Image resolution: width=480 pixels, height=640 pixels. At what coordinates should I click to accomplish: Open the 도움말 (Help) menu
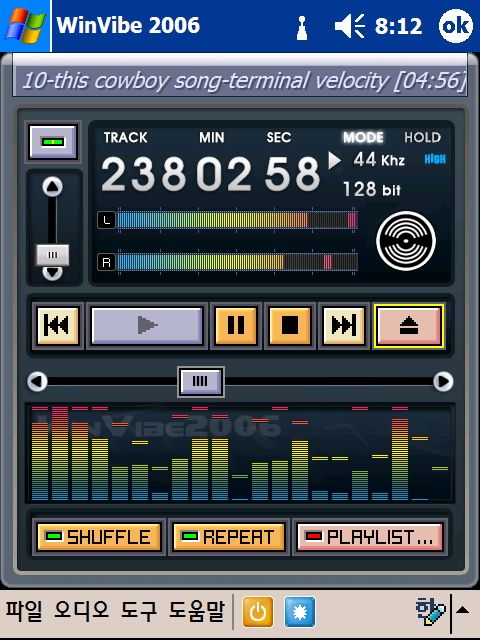pyautogui.click(x=197, y=611)
